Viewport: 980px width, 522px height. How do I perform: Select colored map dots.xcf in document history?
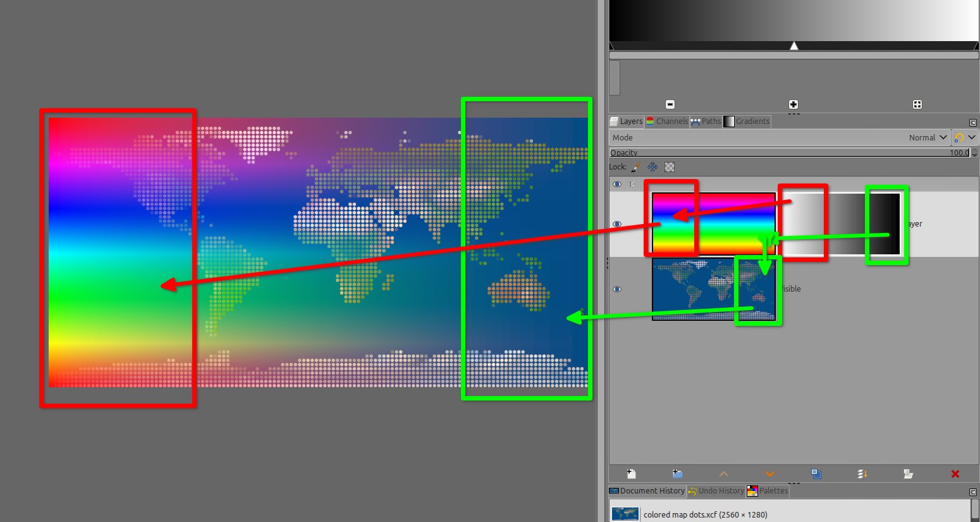[x=704, y=514]
